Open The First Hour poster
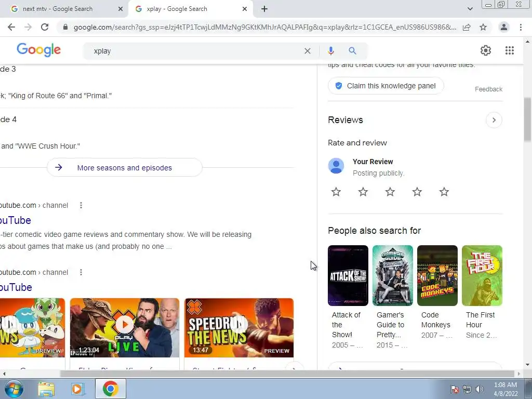This screenshot has height=399, width=532. pyautogui.click(x=482, y=275)
